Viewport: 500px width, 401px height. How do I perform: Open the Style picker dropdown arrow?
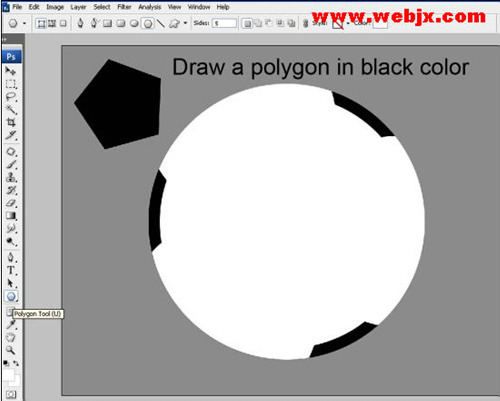[x=348, y=23]
